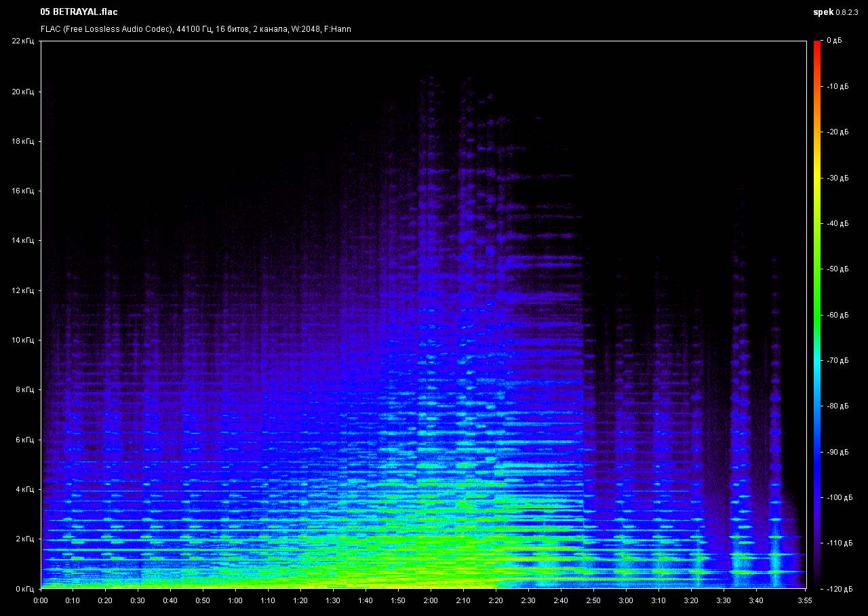Click the 10 кГц frequency axis label
Image resolution: width=868 pixels, height=616 pixels.
coord(24,341)
